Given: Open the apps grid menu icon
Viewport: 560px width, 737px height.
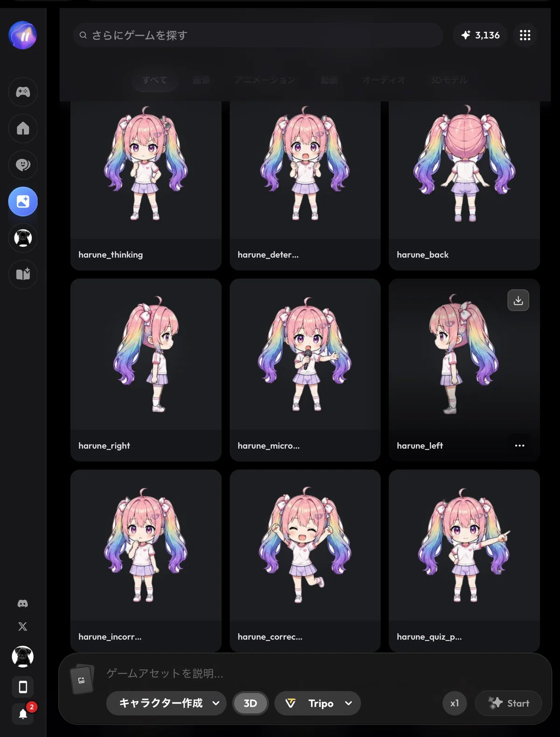Looking at the screenshot, I should pyautogui.click(x=525, y=35).
